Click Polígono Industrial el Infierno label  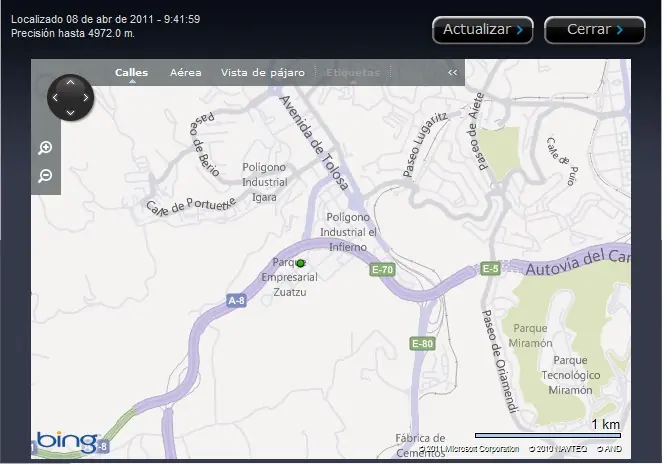coord(348,232)
